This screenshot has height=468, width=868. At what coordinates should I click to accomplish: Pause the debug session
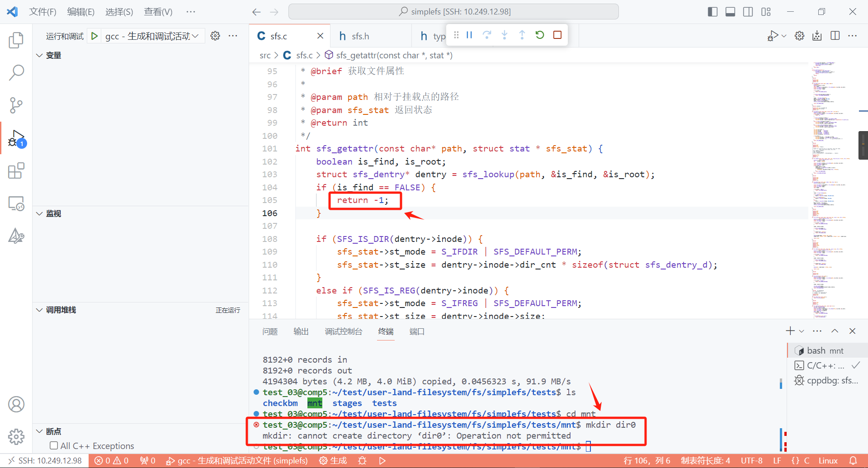tap(469, 35)
